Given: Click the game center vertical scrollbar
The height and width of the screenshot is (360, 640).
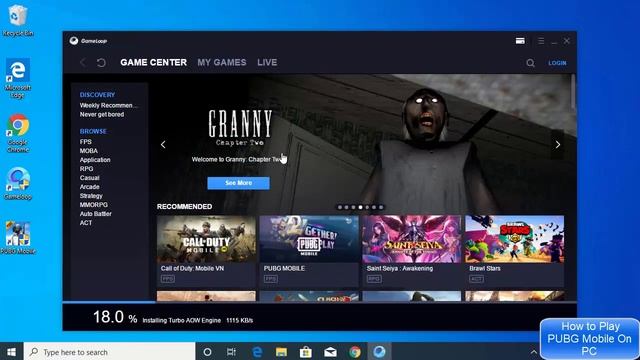Looking at the screenshot, I should [573, 92].
